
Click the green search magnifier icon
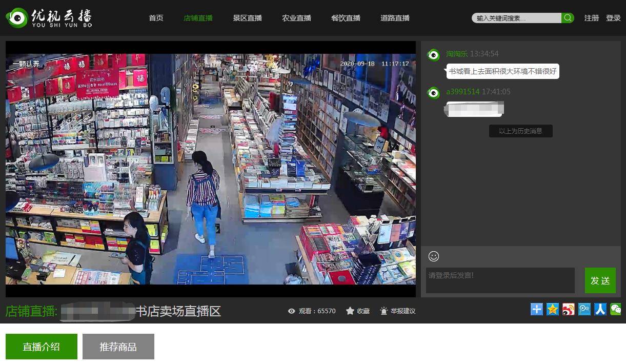(567, 17)
